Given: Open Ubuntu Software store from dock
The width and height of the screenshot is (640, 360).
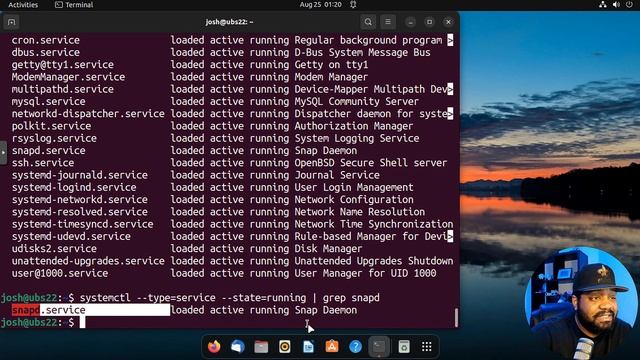Looking at the screenshot, I should click(332, 347).
